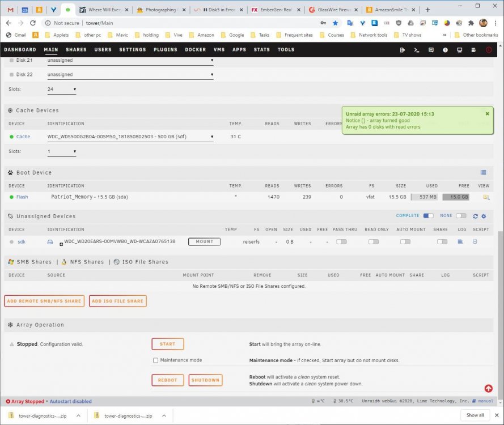Toggle the COMPLETE switch

[x=428, y=215]
